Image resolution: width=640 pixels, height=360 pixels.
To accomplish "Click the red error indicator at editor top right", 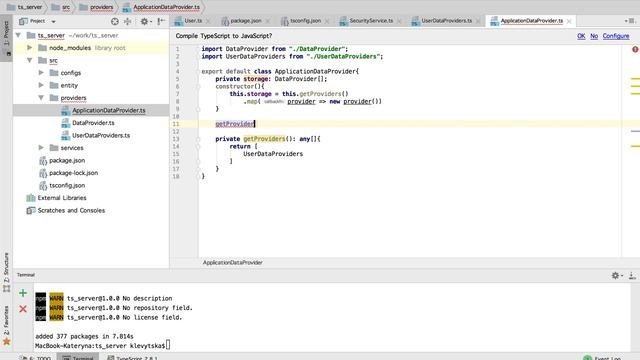I will 635,49.
